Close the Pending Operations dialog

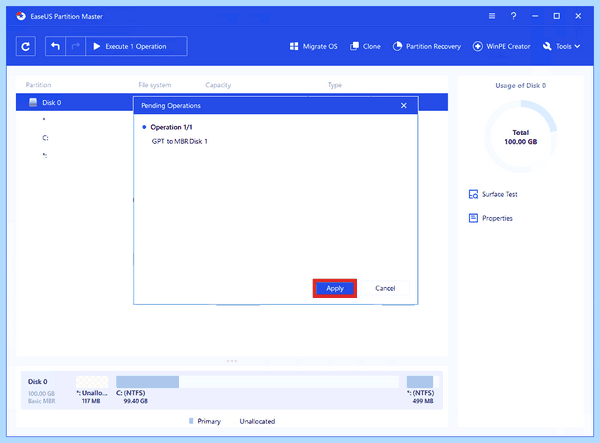(404, 106)
